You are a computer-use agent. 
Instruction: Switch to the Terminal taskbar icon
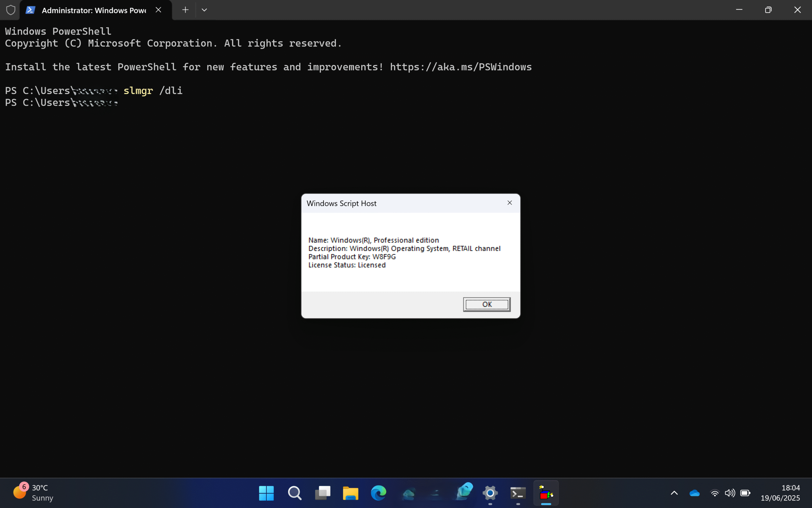tap(518, 493)
